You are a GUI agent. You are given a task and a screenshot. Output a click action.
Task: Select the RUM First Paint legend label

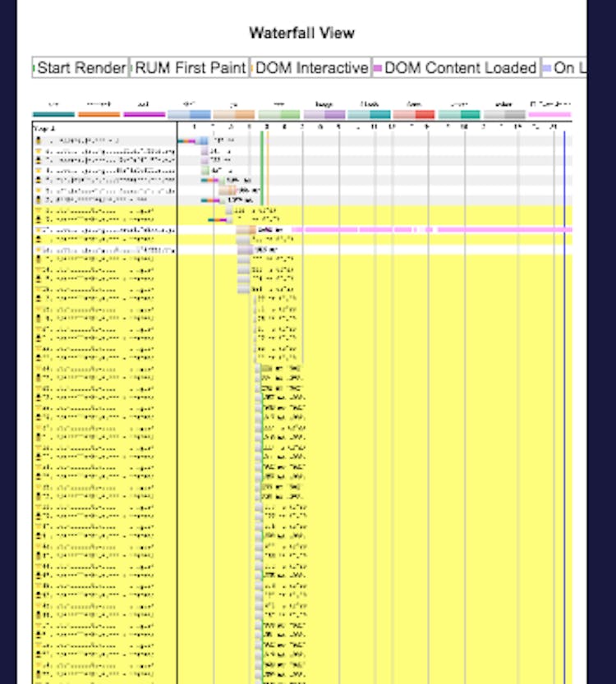[x=191, y=68]
